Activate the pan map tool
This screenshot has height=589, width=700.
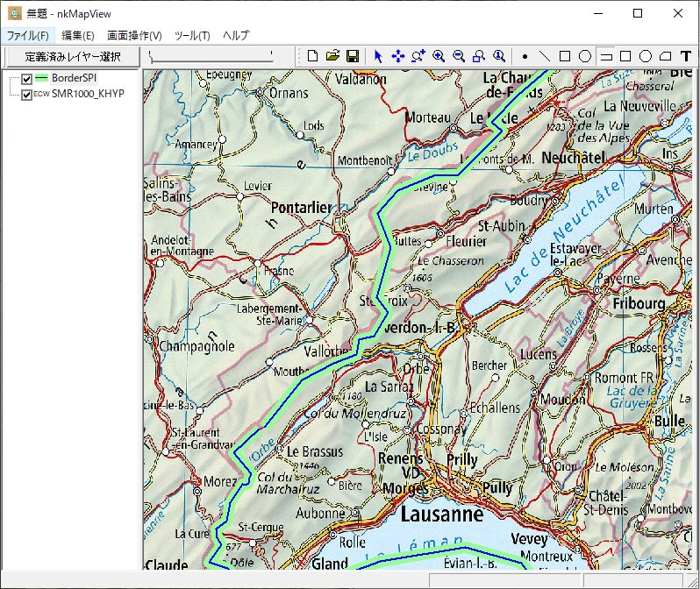[x=397, y=56]
